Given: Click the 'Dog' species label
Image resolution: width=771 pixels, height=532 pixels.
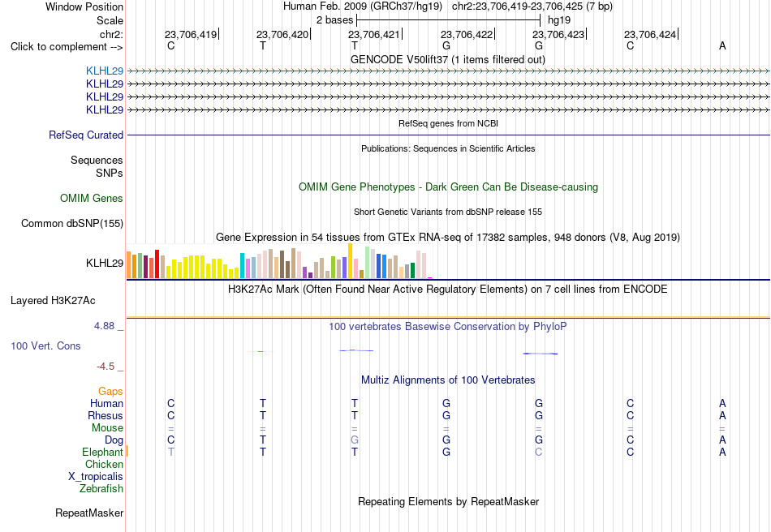Looking at the screenshot, I should (x=114, y=440).
